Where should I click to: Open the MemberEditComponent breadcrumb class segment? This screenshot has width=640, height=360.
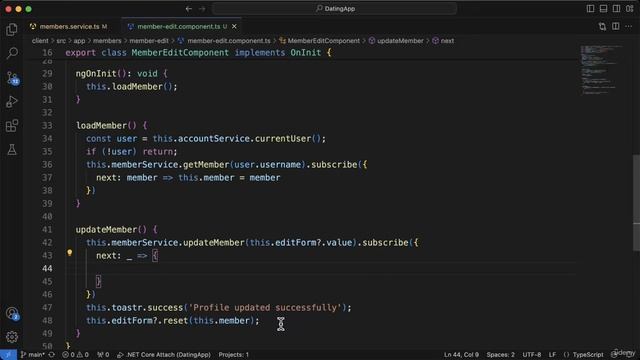(x=320, y=41)
